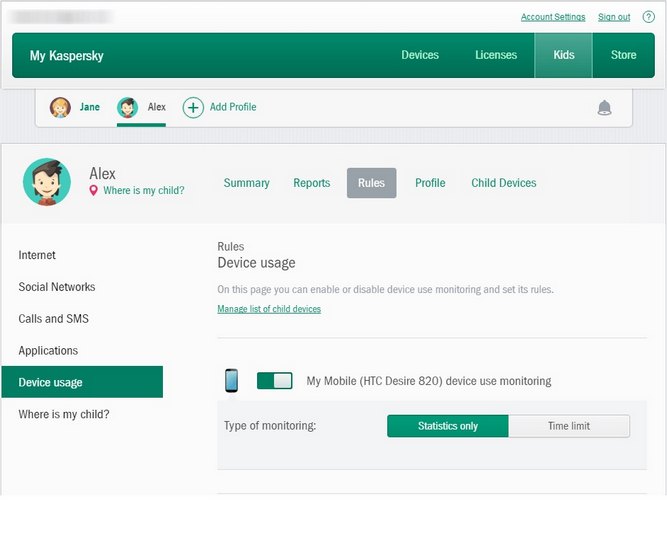The height and width of the screenshot is (533, 667).
Task: Click 'My Mobile (HTC Desire 820) device use monitoring' text
Action: [x=429, y=381]
